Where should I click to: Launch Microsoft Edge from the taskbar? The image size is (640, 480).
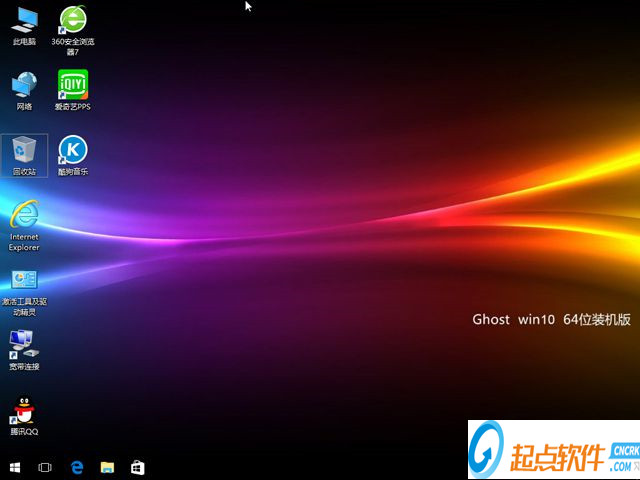76,467
